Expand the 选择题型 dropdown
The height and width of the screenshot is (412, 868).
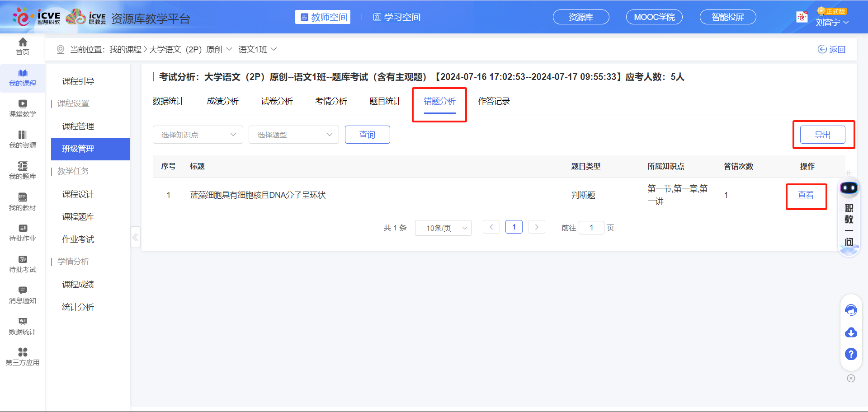pyautogui.click(x=294, y=135)
